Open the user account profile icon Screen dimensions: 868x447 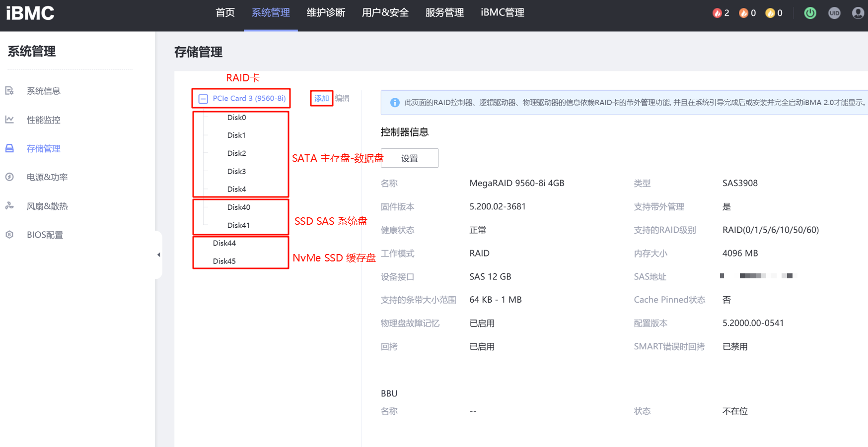[x=858, y=13]
